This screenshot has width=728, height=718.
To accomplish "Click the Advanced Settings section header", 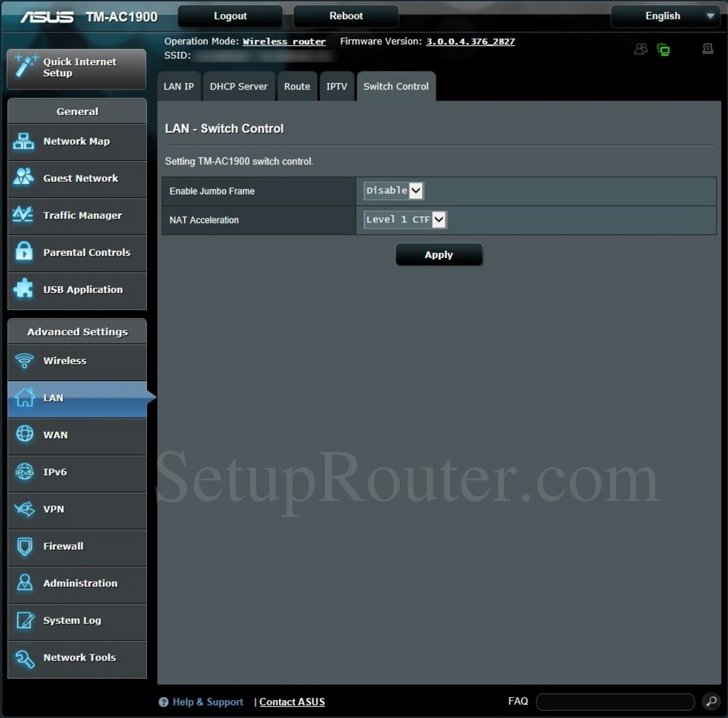I will [x=77, y=332].
